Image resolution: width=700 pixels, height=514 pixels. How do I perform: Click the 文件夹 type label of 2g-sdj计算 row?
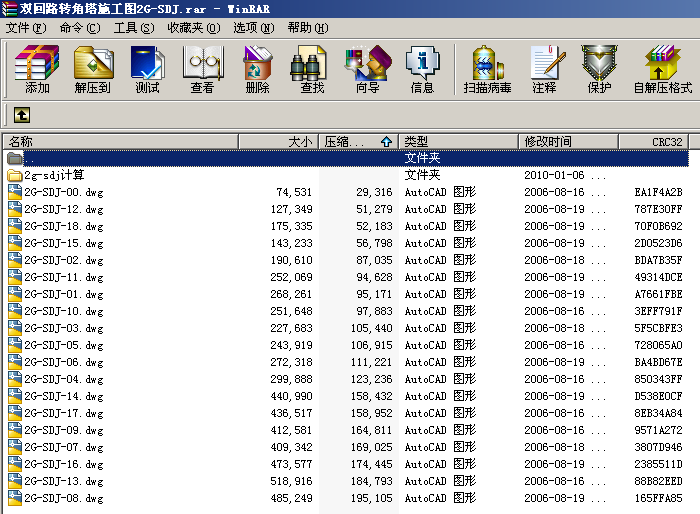click(x=422, y=175)
